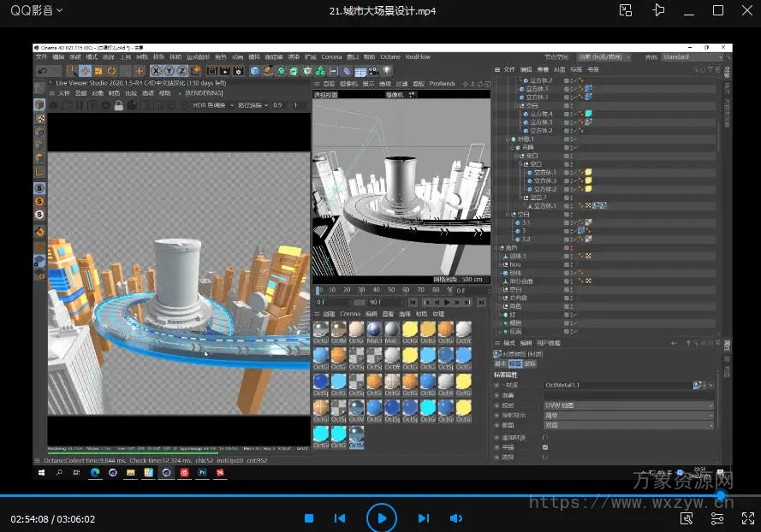This screenshot has width=761, height=532.
Task: Click the Windows Start button in taskbar
Action: pos(39,472)
